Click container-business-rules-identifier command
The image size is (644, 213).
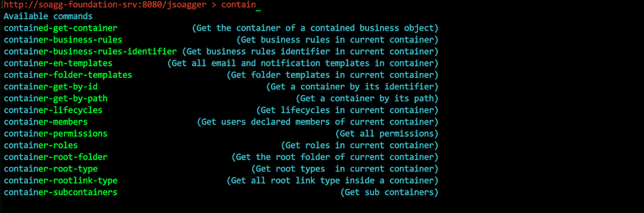pos(90,52)
